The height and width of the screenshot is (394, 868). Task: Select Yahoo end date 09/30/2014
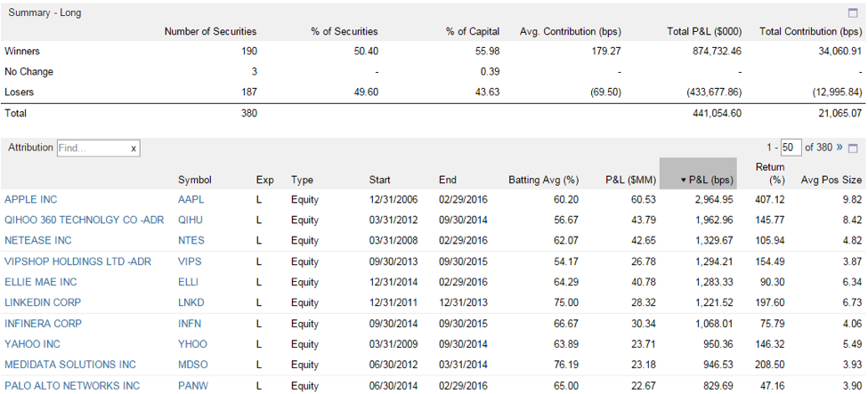463,344
